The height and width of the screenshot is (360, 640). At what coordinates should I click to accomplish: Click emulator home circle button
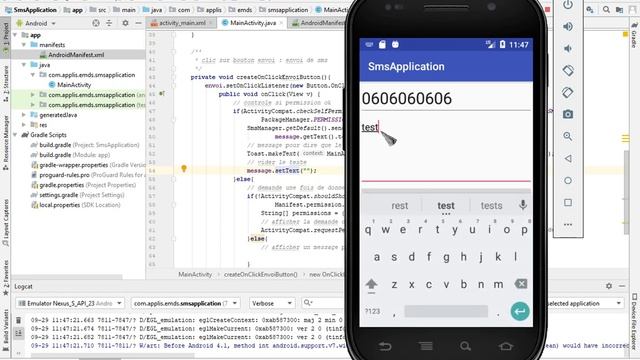point(568,180)
